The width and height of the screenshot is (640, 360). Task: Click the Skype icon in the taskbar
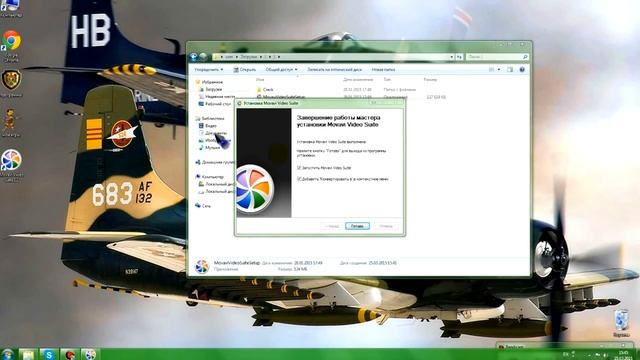pyautogui.click(x=49, y=354)
